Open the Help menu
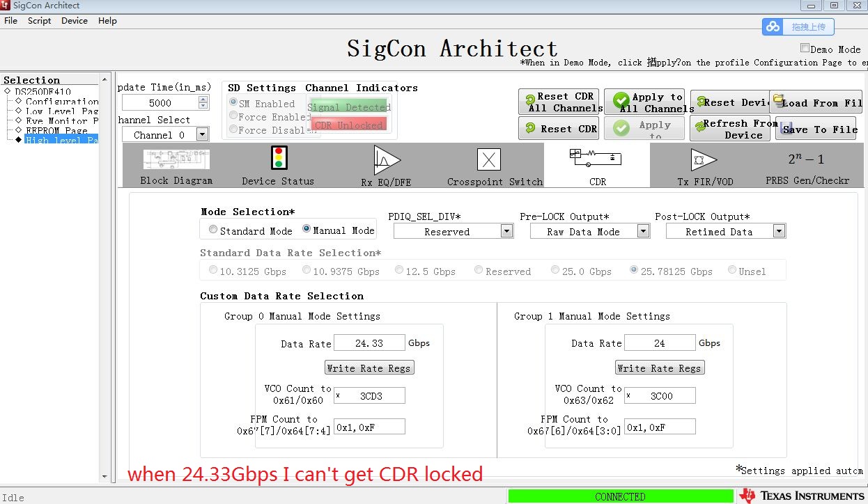This screenshot has height=504, width=868. point(107,20)
